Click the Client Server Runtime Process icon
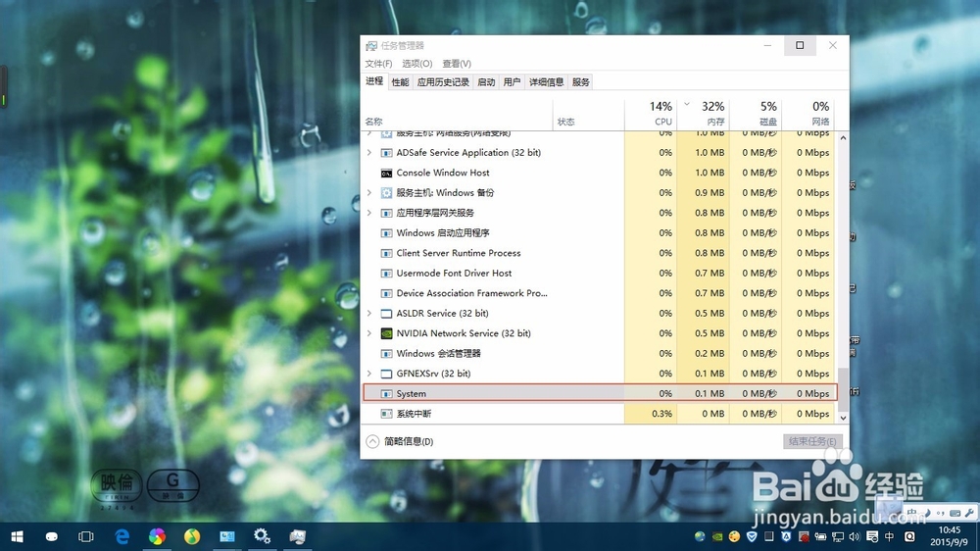Image resolution: width=980 pixels, height=551 pixels. tap(386, 253)
